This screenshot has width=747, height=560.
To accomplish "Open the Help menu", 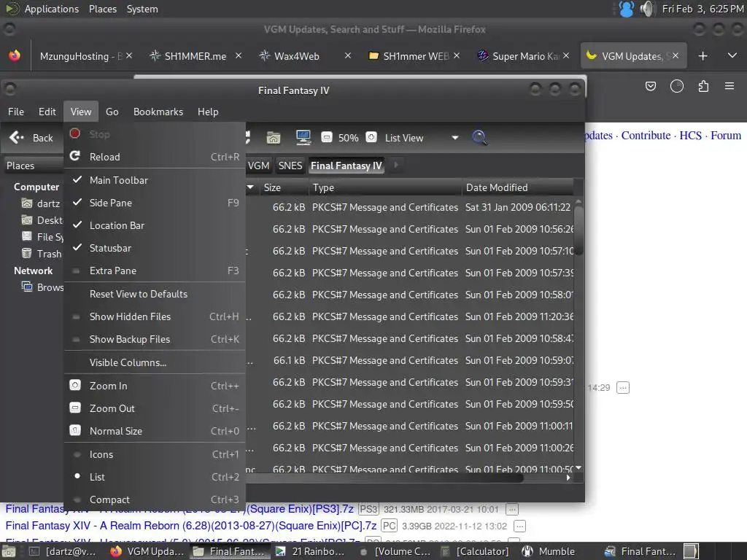I will (208, 112).
